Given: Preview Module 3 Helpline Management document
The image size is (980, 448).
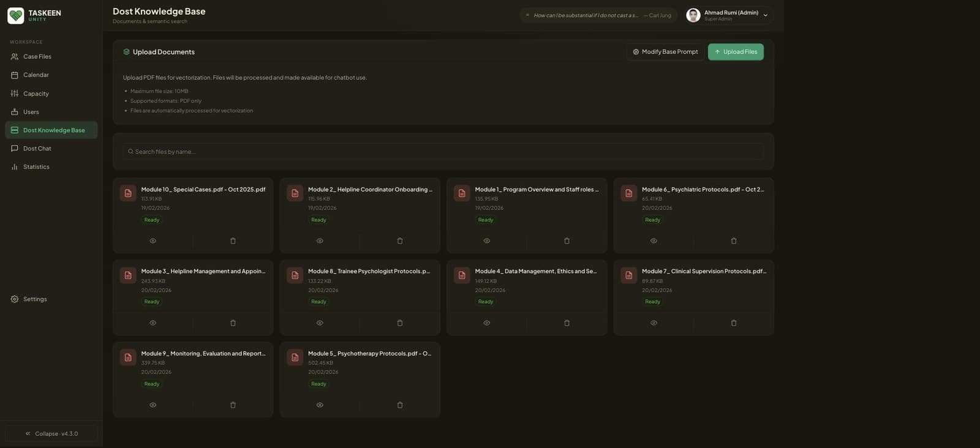Looking at the screenshot, I should pos(153,323).
